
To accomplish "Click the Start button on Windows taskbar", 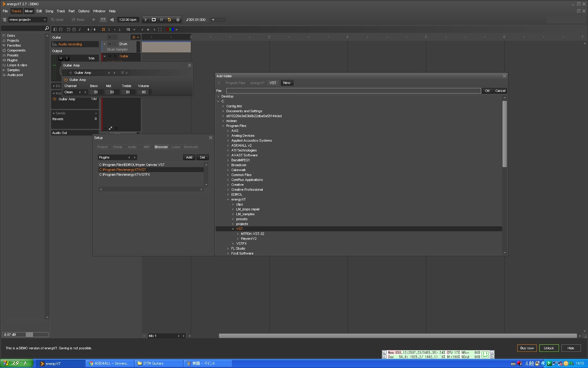I will [x=17, y=364].
